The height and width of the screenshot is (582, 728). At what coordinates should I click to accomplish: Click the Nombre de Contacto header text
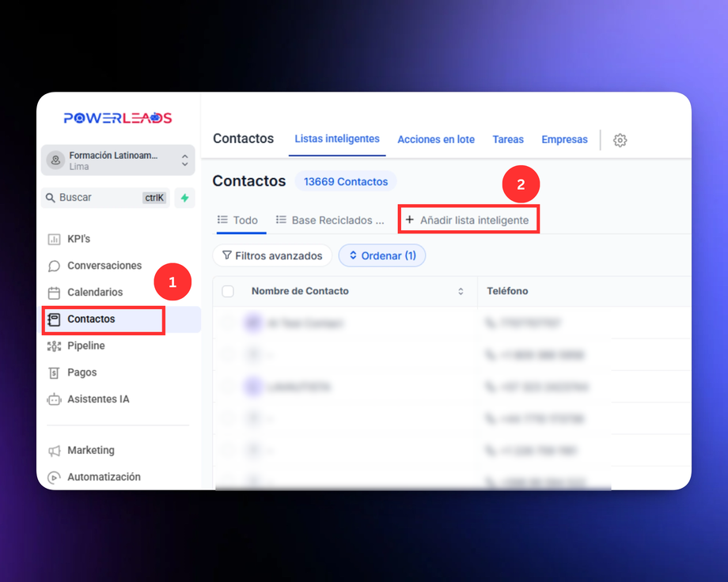tap(300, 291)
